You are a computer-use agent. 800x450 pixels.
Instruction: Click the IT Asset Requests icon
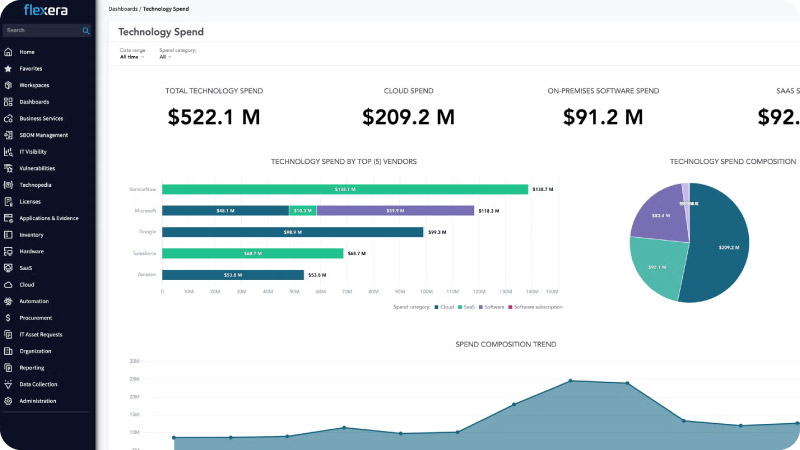pyautogui.click(x=8, y=335)
